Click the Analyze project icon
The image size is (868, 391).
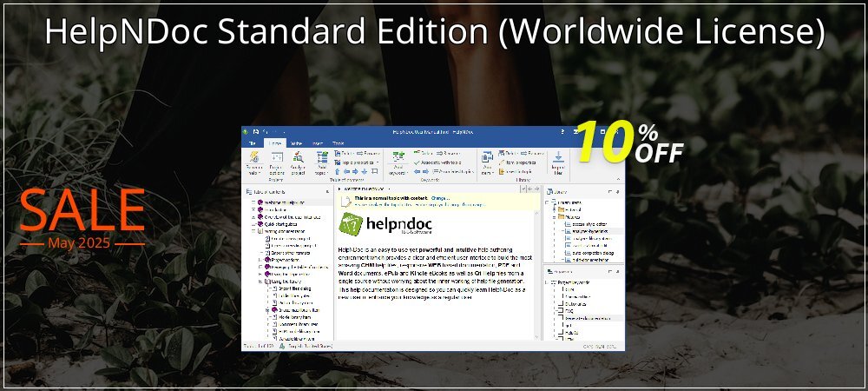(x=299, y=156)
